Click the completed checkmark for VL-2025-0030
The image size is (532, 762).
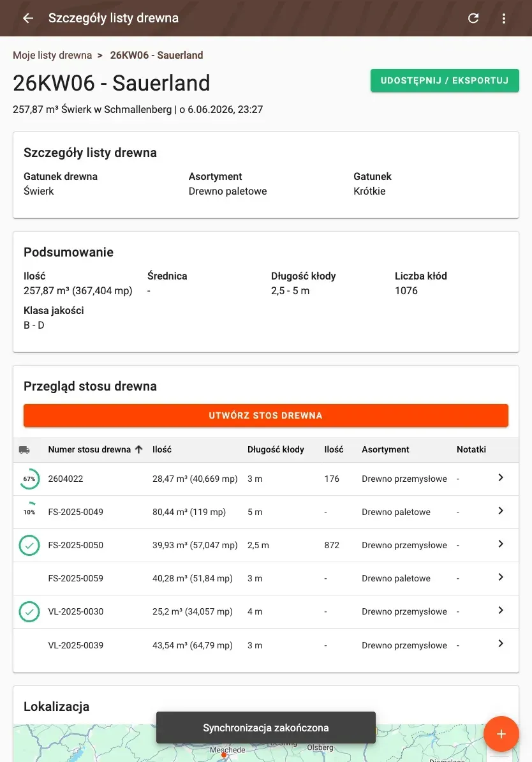[x=29, y=612]
